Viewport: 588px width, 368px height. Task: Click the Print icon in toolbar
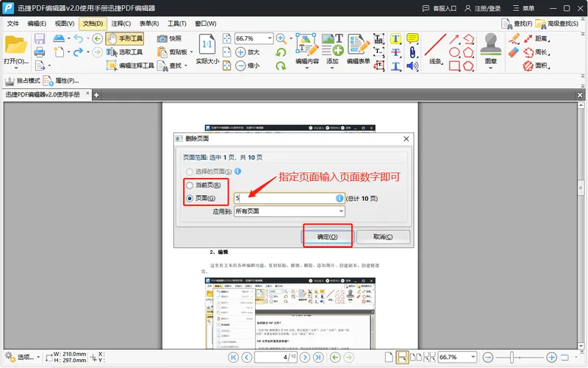click(40, 52)
